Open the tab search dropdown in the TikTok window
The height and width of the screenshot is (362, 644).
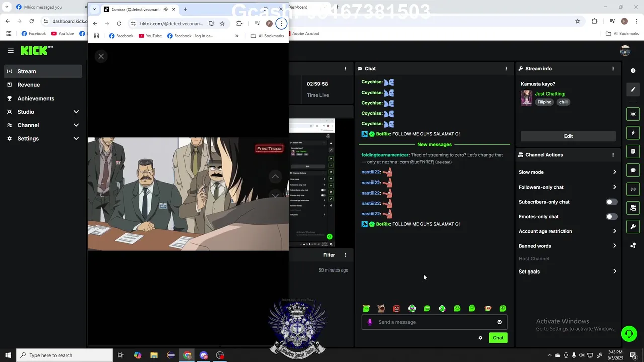point(94,9)
